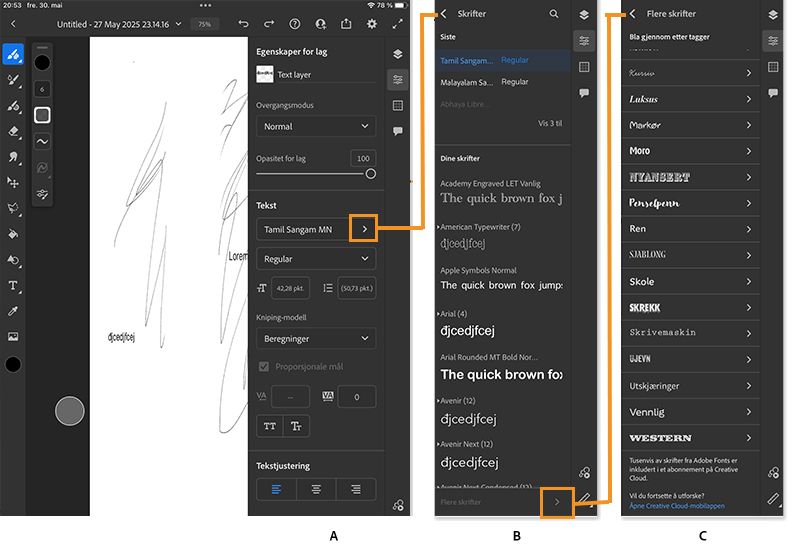
Task: Align text right
Action: click(x=356, y=490)
